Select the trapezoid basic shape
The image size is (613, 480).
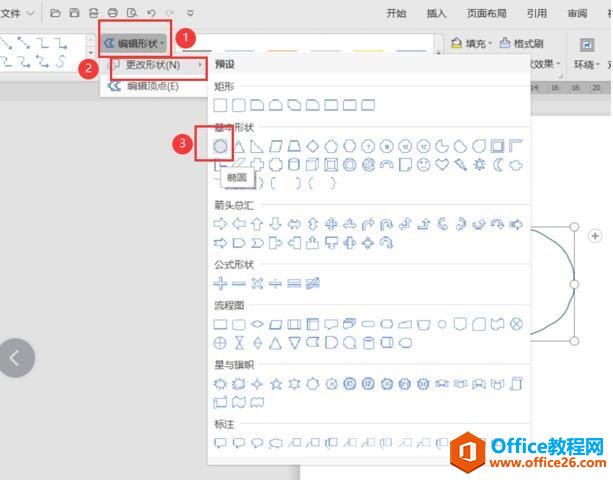click(294, 146)
